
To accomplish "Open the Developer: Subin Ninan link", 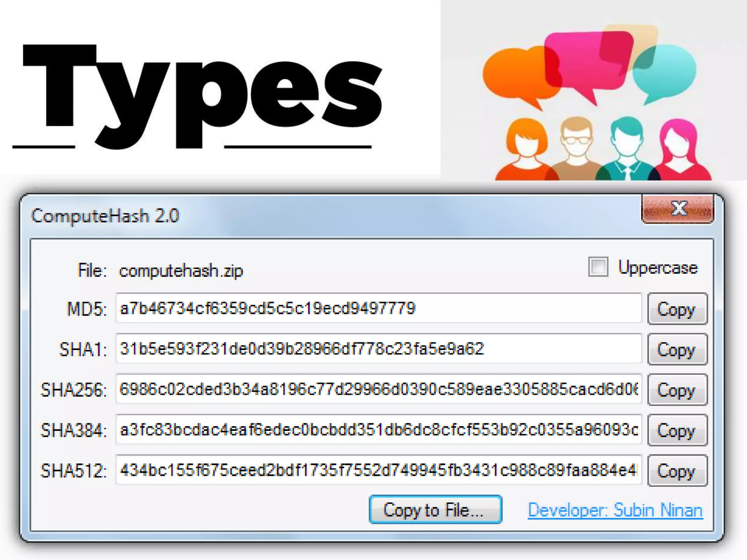I will pyautogui.click(x=615, y=510).
